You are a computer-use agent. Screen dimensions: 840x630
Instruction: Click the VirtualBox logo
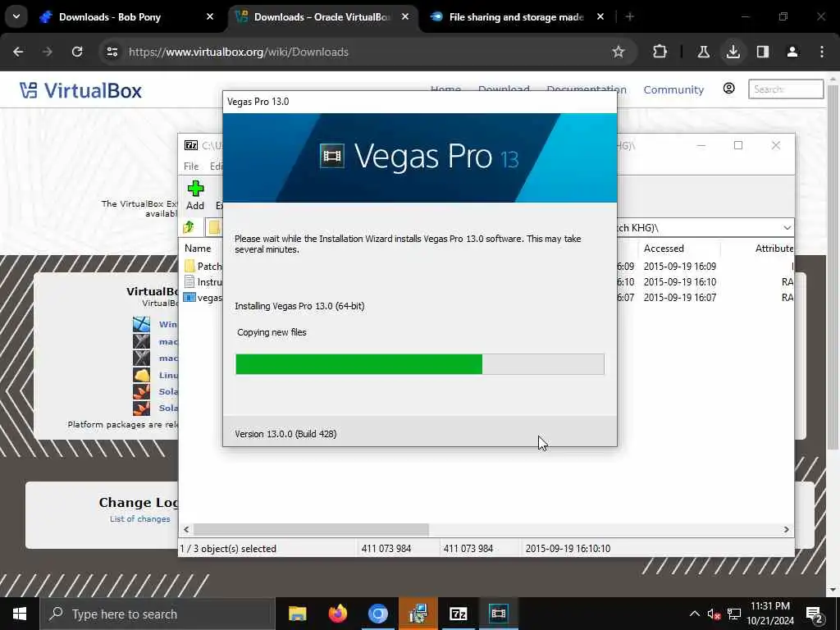point(80,90)
